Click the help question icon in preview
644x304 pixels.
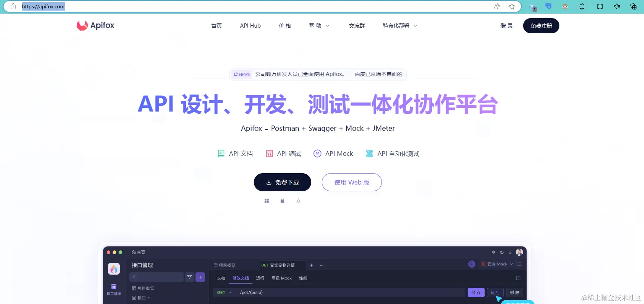click(x=502, y=252)
